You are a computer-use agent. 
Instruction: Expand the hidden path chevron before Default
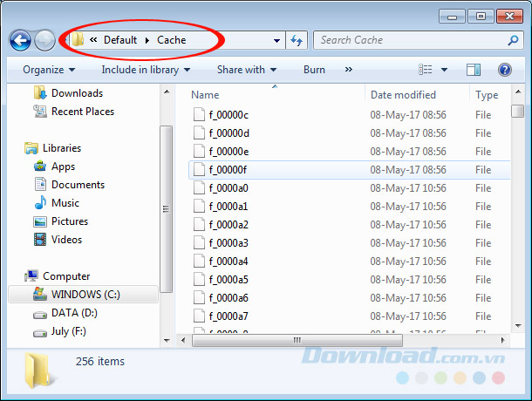click(x=93, y=40)
